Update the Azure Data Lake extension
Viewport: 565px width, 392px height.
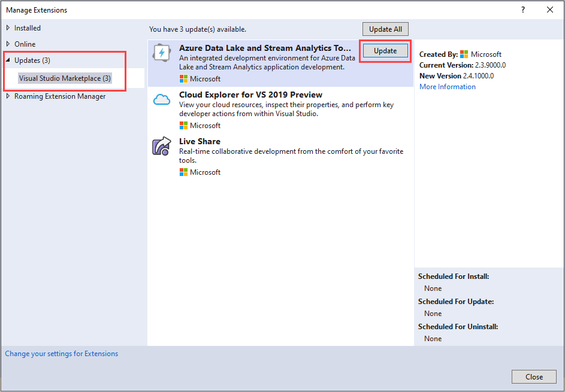385,51
